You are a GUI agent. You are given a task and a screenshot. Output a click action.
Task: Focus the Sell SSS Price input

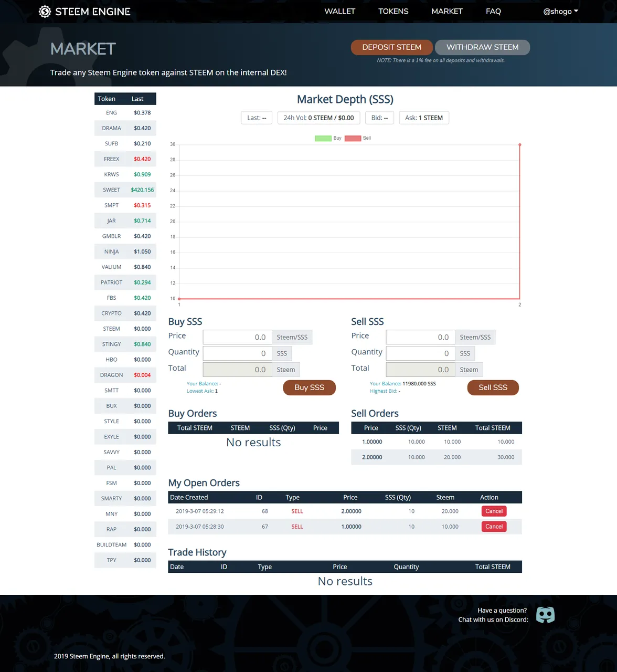coord(421,337)
